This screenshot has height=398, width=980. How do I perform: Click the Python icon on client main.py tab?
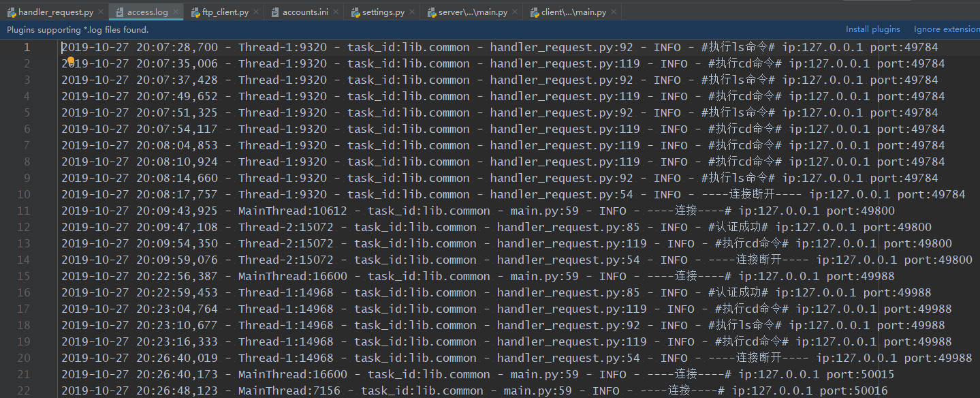point(535,12)
